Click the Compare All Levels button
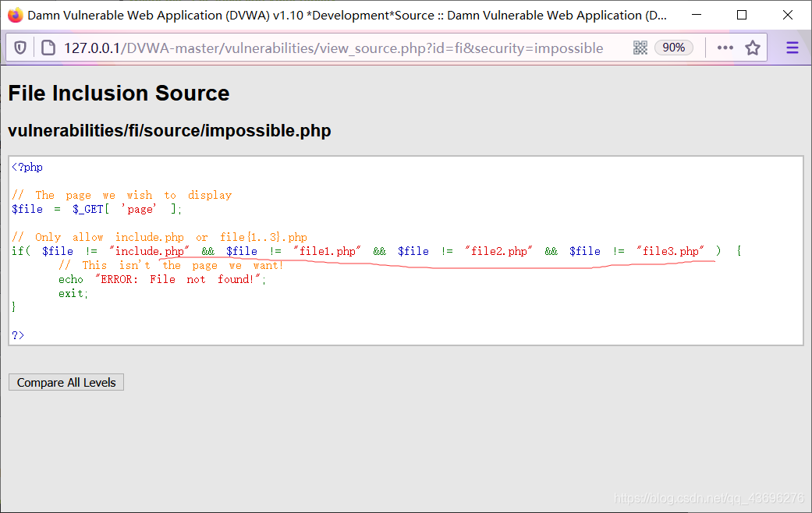This screenshot has height=513, width=812. click(x=66, y=382)
